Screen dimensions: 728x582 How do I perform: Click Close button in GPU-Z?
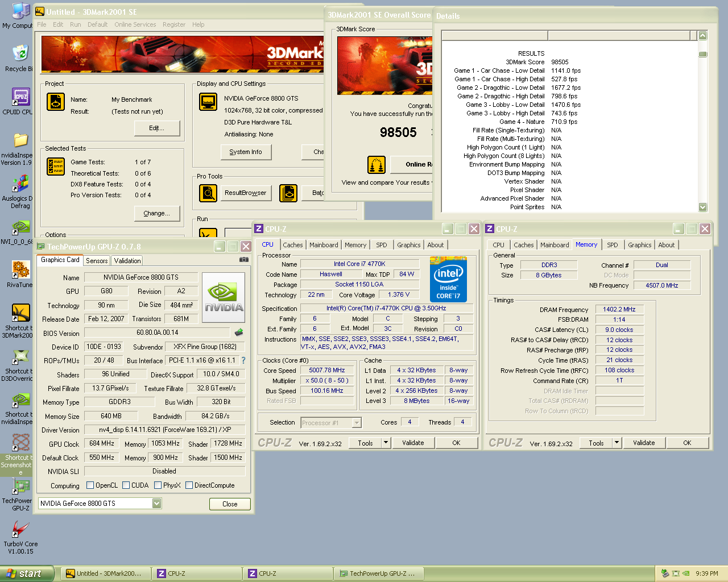(230, 504)
